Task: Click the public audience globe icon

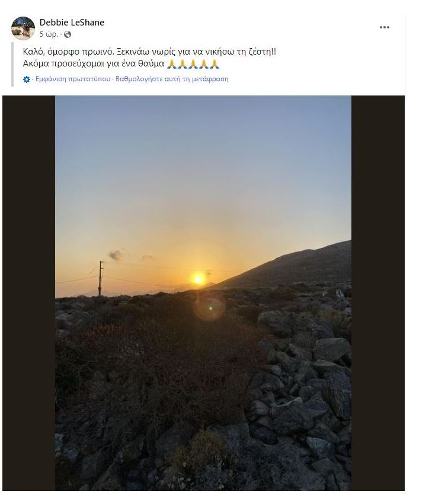Action: click(68, 34)
